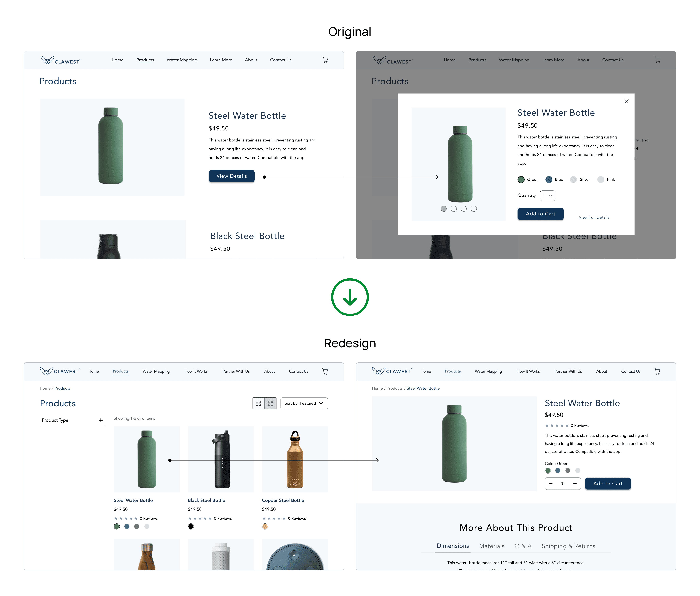Open the Quantity dropdown in popup
The width and height of the screenshot is (700, 596).
click(547, 196)
